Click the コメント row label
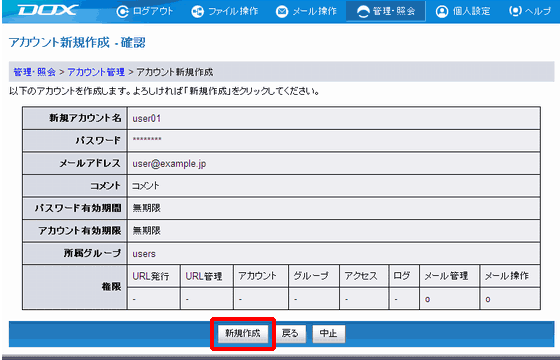Screen dimensions: 560x360 coord(105,186)
